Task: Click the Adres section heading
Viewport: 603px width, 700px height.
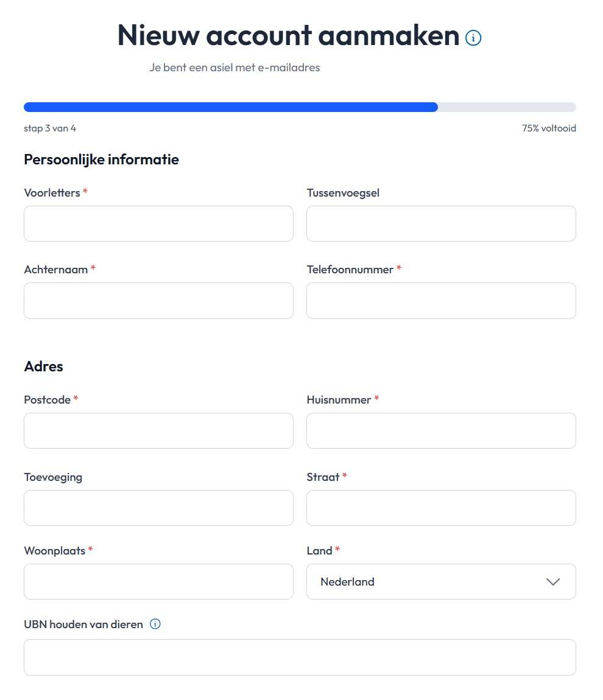Action: (43, 366)
